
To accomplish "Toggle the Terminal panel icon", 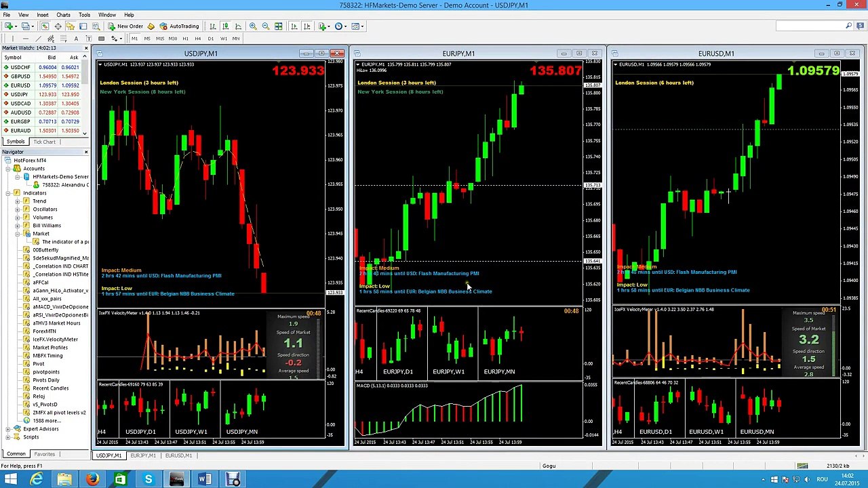I will (x=83, y=26).
